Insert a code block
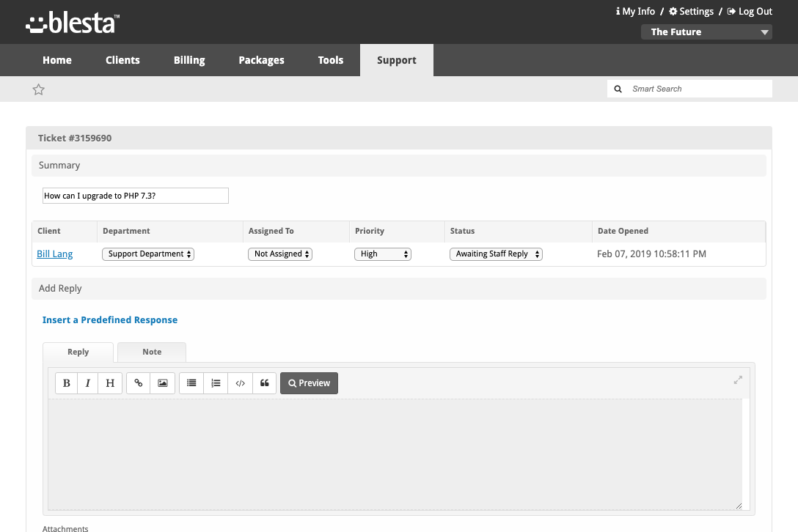The height and width of the screenshot is (532, 798). [x=240, y=383]
